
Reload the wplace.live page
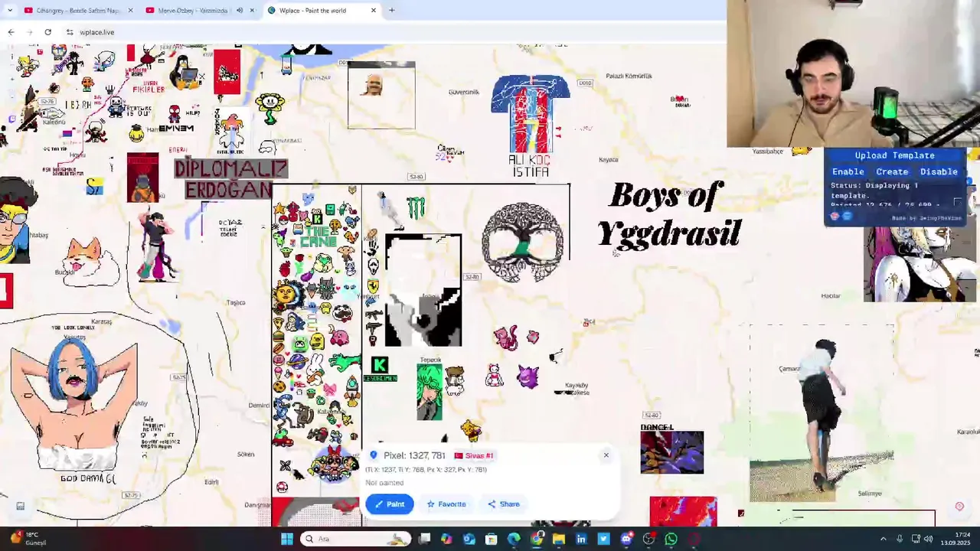47,32
